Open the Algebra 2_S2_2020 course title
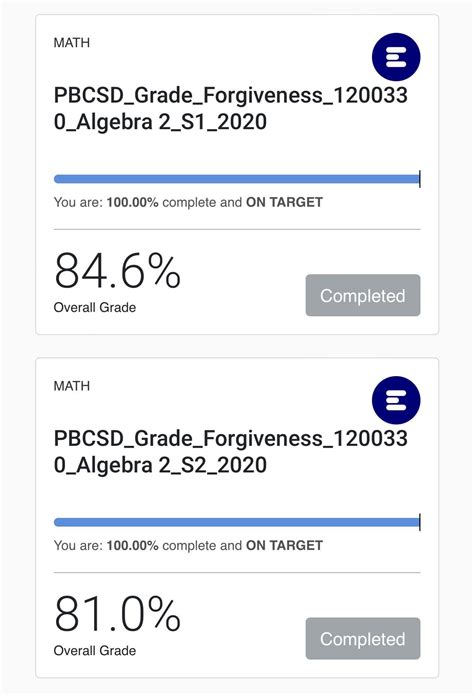Screen dimensions: 474x695 (231, 451)
